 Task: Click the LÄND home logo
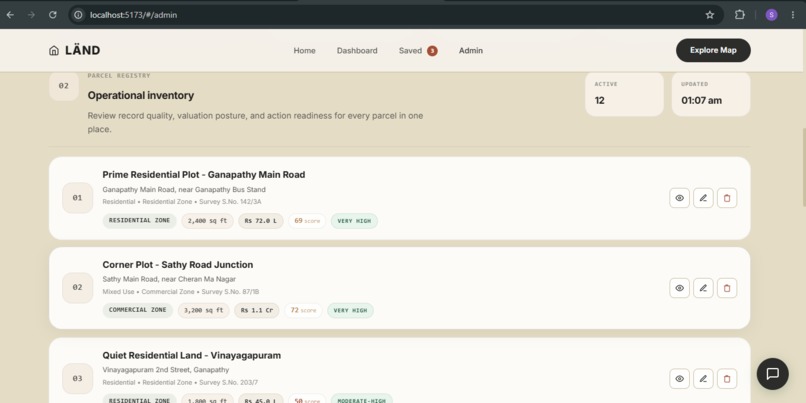[x=75, y=50]
